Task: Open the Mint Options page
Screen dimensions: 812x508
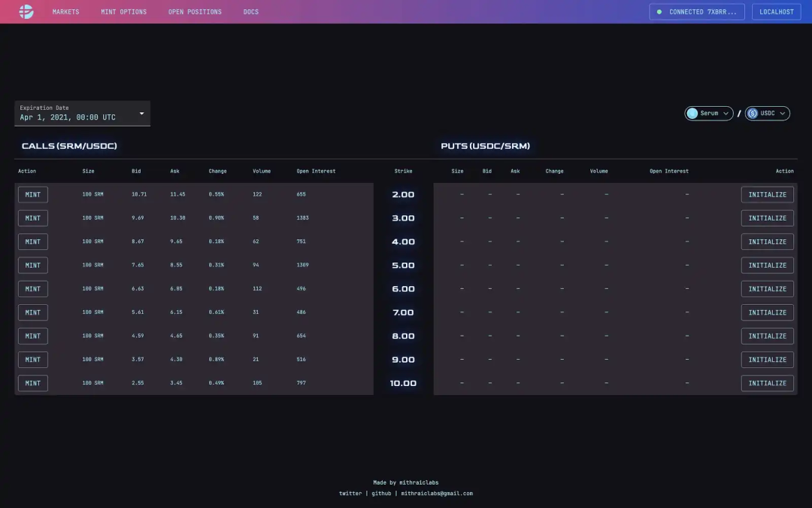Action: (124, 11)
